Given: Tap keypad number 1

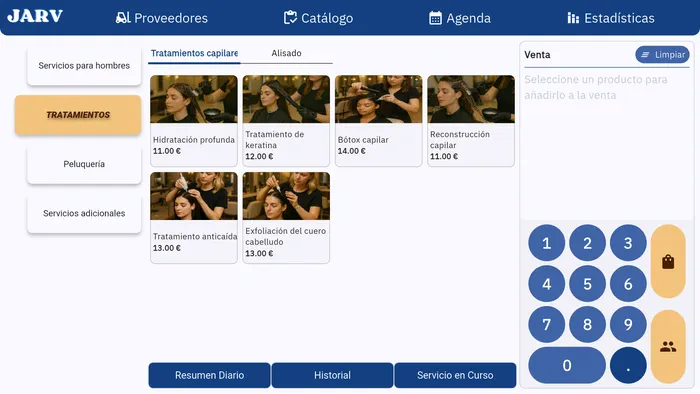Looking at the screenshot, I should coord(546,243).
